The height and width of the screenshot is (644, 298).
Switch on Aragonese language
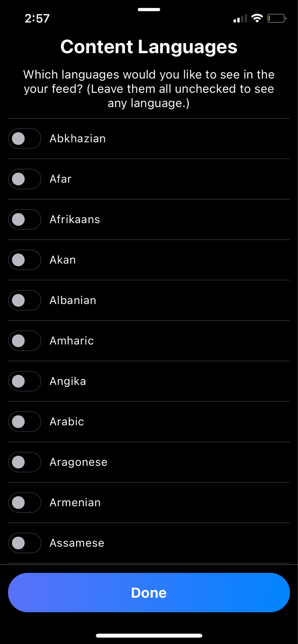[x=25, y=462]
